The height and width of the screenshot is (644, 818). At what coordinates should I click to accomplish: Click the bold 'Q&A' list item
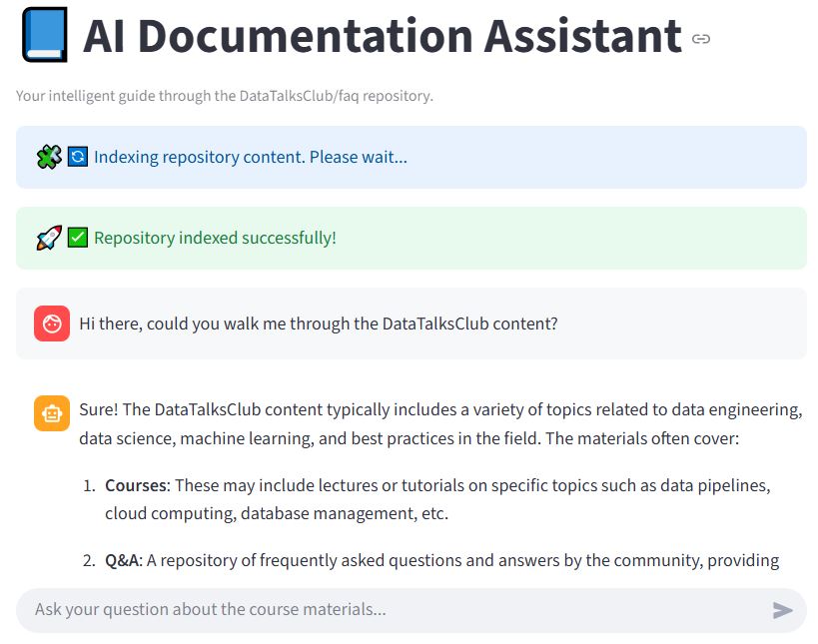[x=124, y=560]
